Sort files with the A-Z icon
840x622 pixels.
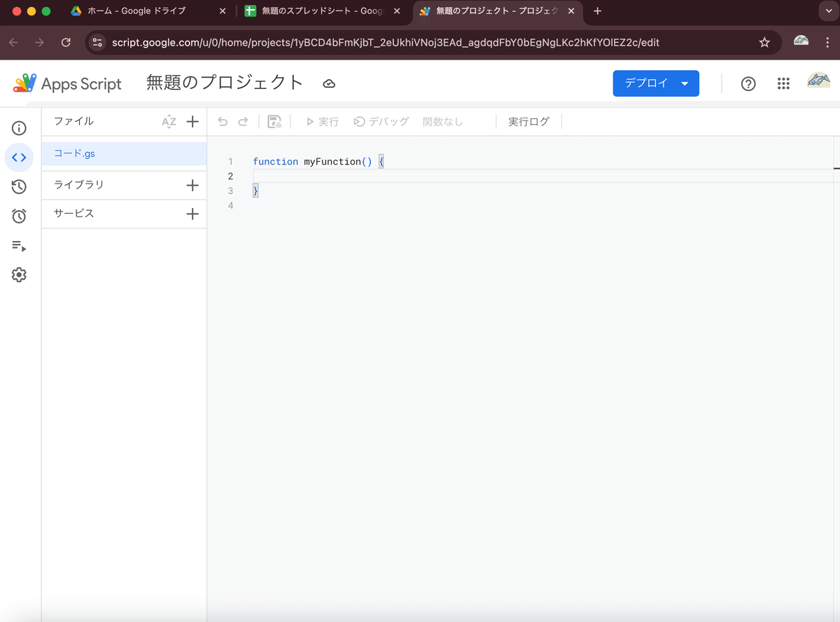click(169, 121)
